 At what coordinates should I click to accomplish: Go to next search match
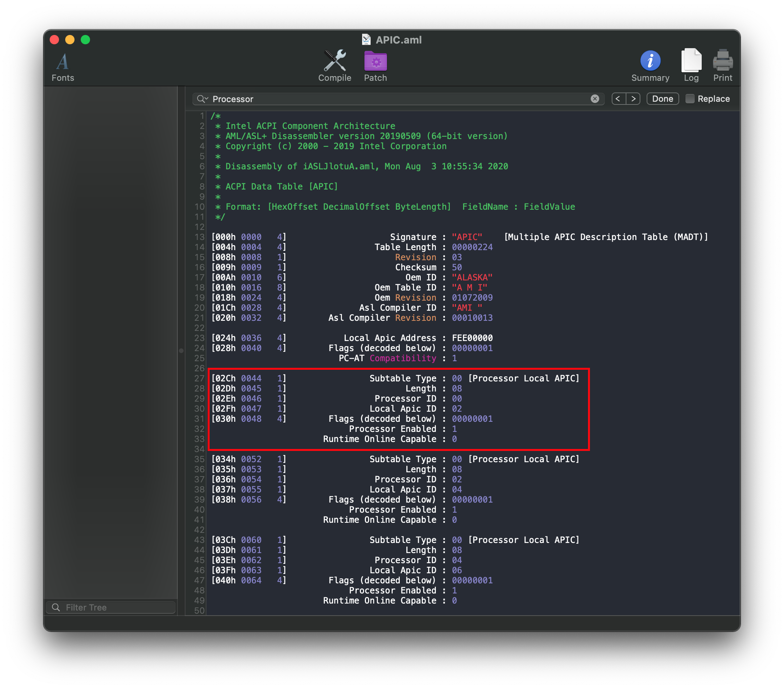pos(633,99)
